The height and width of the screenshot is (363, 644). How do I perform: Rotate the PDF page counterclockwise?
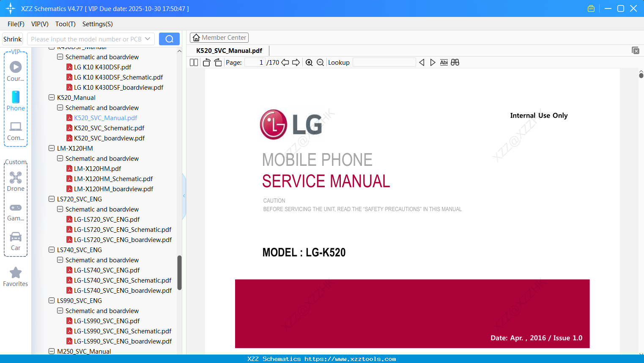point(206,62)
